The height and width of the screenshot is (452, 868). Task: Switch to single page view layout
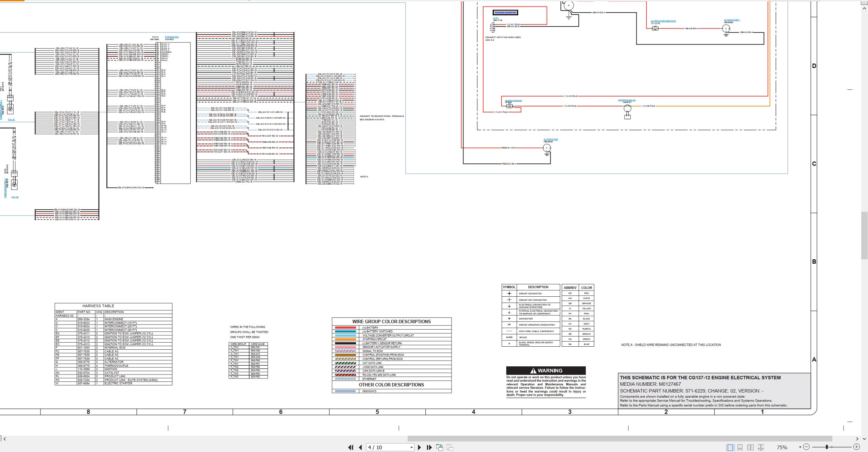(730, 447)
